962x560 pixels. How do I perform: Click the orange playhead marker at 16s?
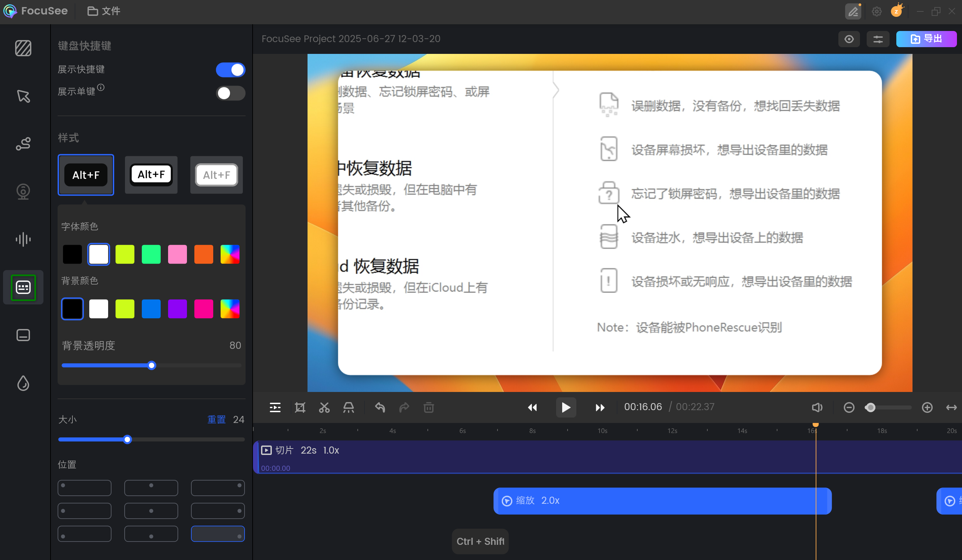tap(816, 425)
